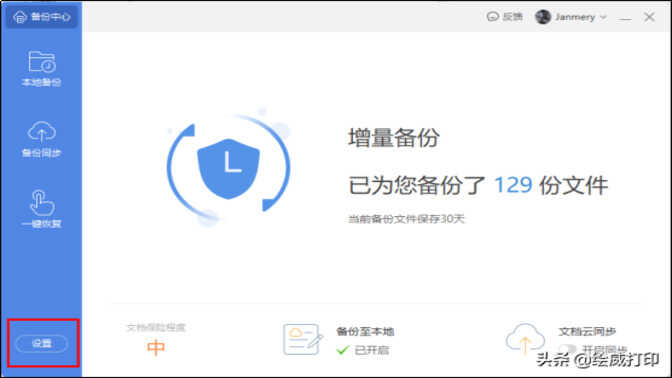
Task: Go to 备份中心 home icon
Action: coord(20,17)
